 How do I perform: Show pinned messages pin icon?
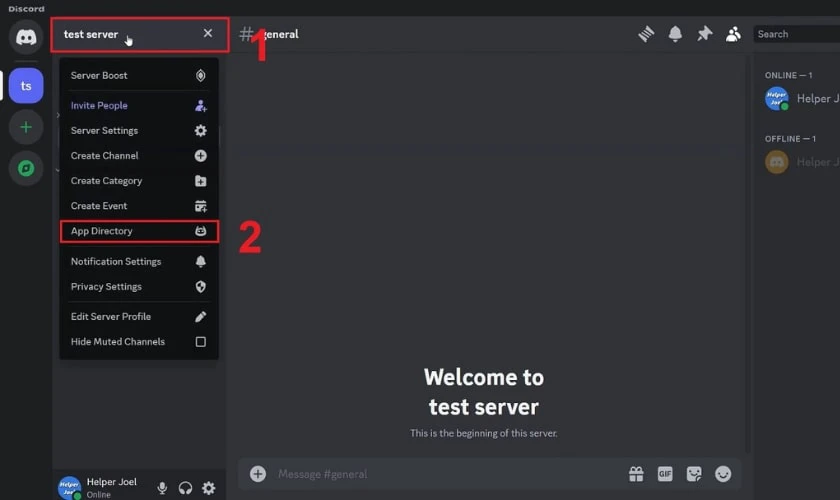704,34
